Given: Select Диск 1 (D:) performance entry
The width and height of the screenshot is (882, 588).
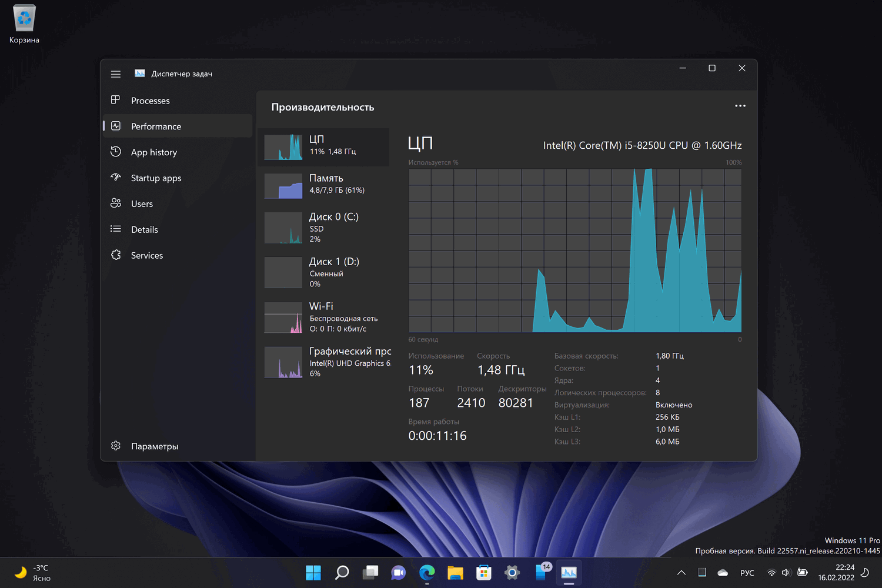Looking at the screenshot, I should pos(323,272).
